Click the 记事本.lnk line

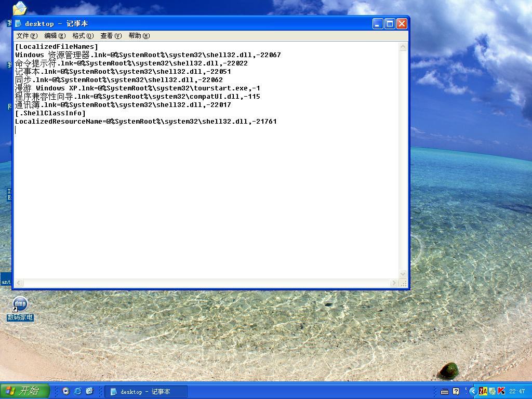123,71
